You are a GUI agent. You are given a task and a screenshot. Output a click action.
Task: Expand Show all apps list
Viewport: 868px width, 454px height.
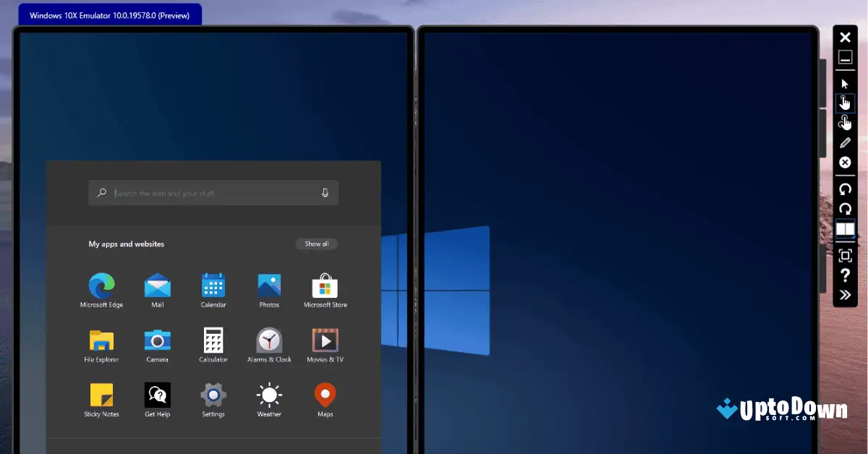(x=317, y=244)
